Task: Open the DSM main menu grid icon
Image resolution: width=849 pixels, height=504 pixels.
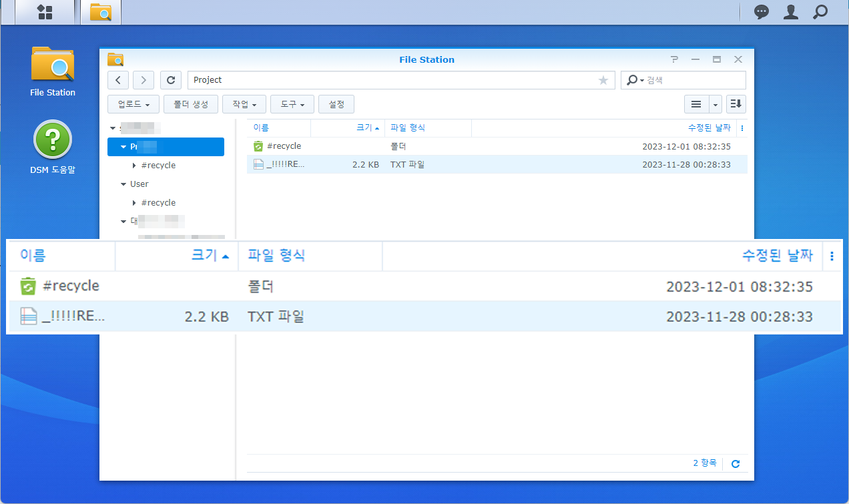Action: point(45,12)
